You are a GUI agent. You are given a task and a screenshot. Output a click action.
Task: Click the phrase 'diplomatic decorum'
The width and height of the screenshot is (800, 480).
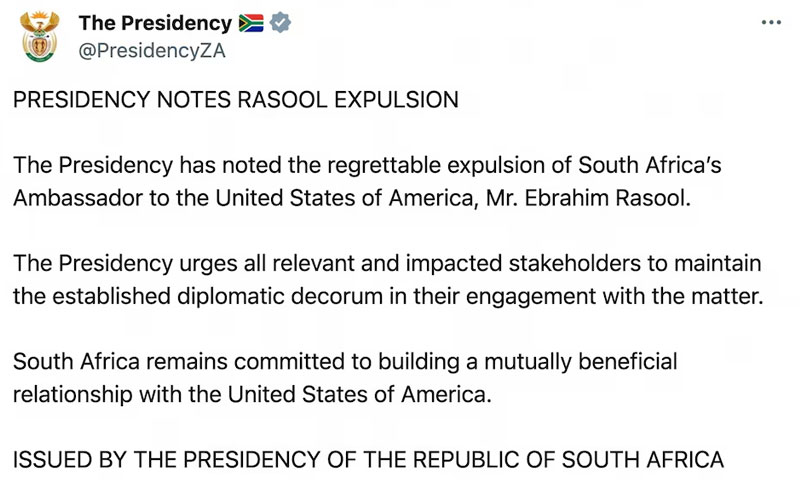click(x=280, y=296)
